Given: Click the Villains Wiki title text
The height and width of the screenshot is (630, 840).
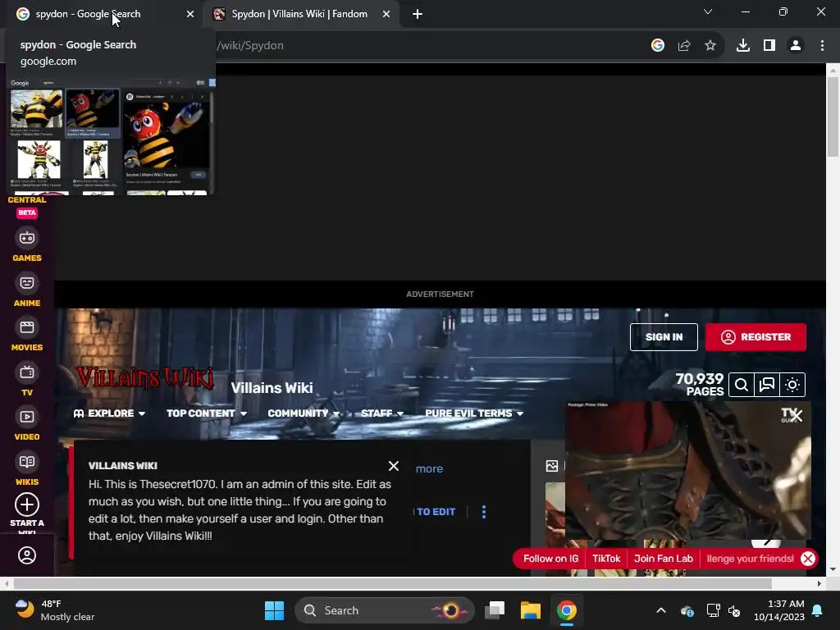Looking at the screenshot, I should (x=272, y=388).
